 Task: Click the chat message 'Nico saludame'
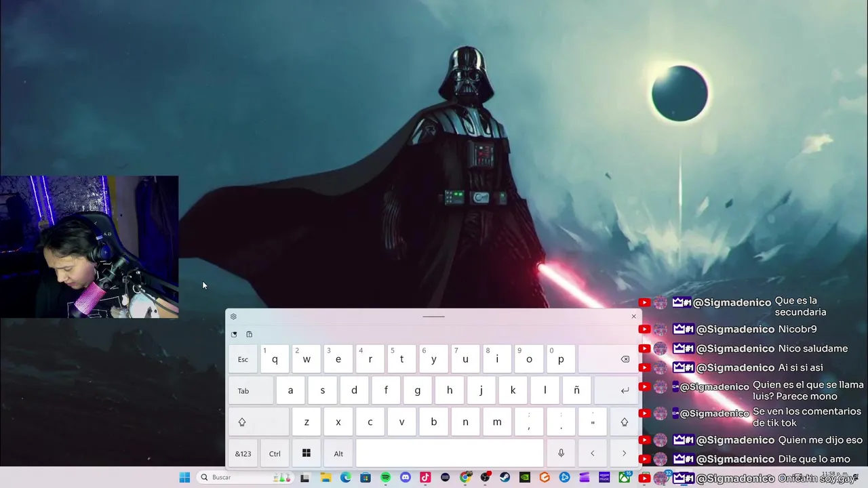pyautogui.click(x=812, y=348)
